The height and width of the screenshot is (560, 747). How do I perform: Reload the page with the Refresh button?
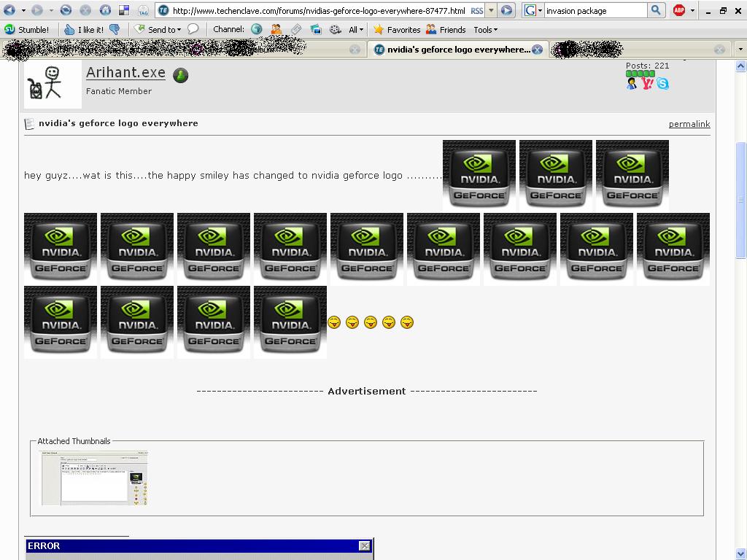pyautogui.click(x=66, y=10)
